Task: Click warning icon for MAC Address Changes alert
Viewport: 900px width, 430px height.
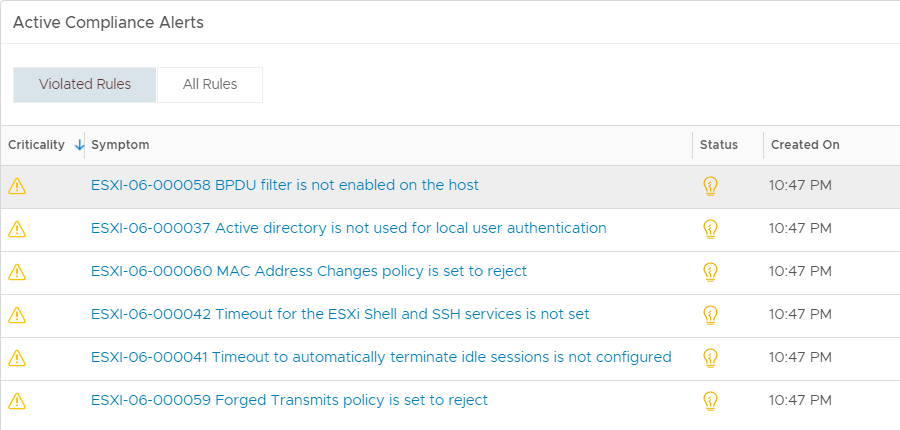Action: pyautogui.click(x=17, y=272)
